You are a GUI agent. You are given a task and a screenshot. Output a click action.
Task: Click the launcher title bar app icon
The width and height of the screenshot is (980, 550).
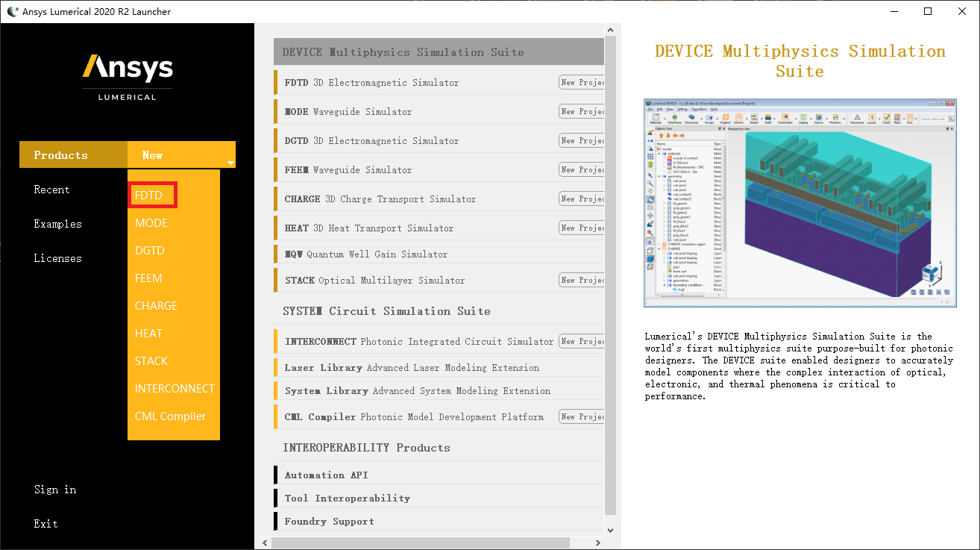click(x=12, y=11)
